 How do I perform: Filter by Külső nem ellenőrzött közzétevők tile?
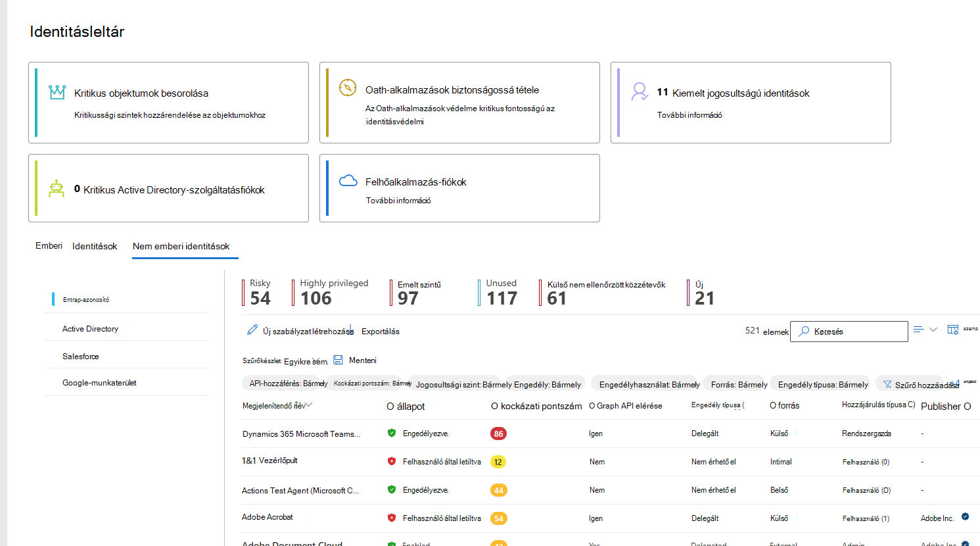tap(602, 293)
